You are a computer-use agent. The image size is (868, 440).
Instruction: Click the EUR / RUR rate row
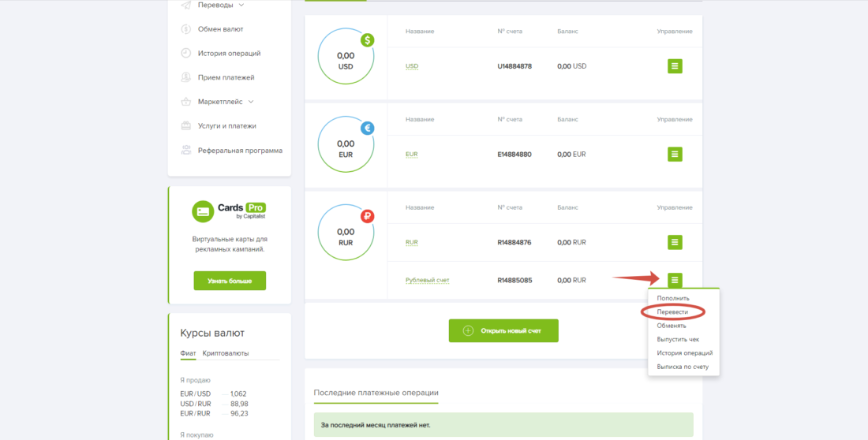click(214, 413)
